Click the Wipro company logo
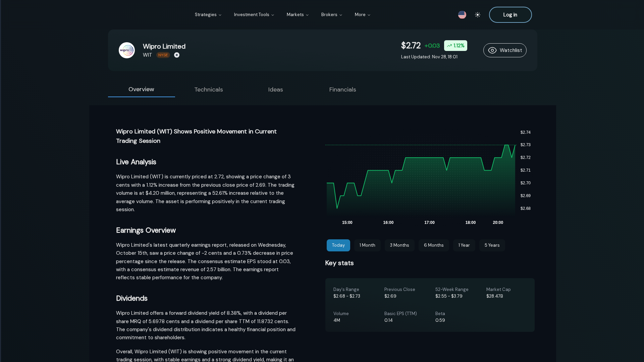The height and width of the screenshot is (362, 644). 127,50
